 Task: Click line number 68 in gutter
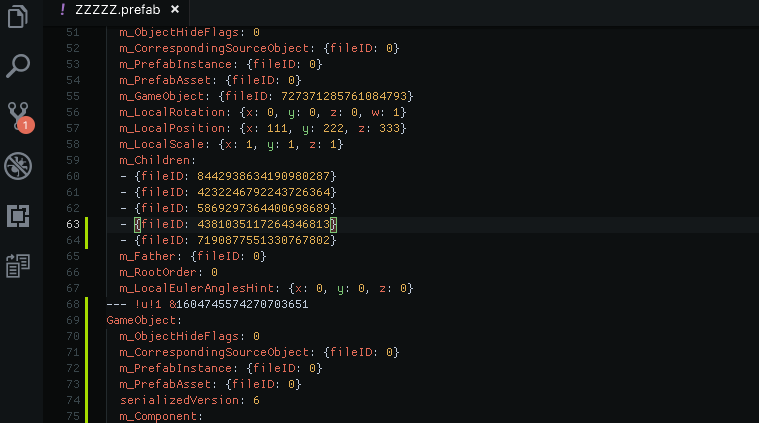point(73,304)
